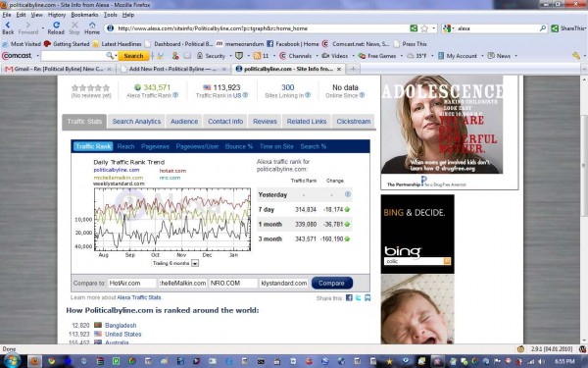Select the Time on Site chart tab
The height and width of the screenshot is (368, 588).
point(276,146)
